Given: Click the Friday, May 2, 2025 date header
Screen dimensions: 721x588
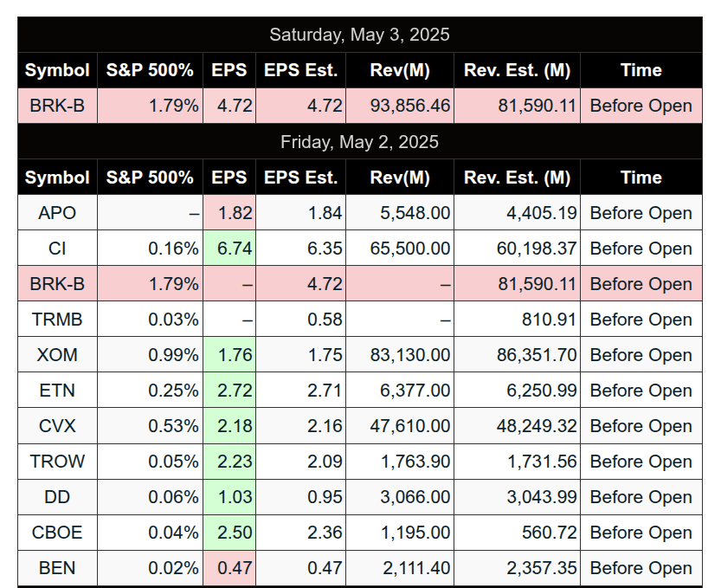Looking at the screenshot, I should [x=359, y=142].
